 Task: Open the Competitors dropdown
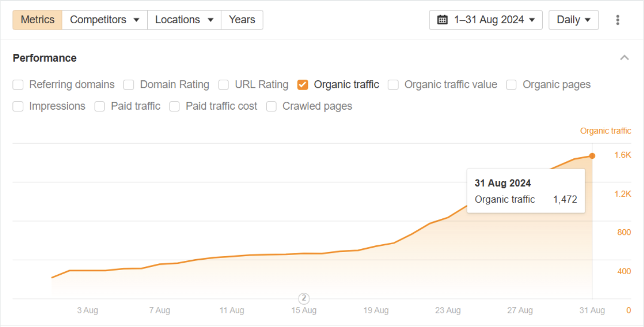coord(105,20)
